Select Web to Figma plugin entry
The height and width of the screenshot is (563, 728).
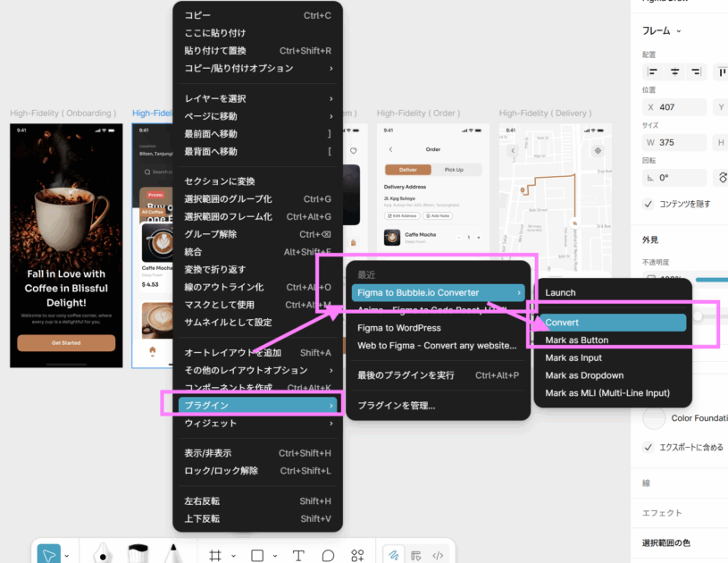(x=439, y=346)
